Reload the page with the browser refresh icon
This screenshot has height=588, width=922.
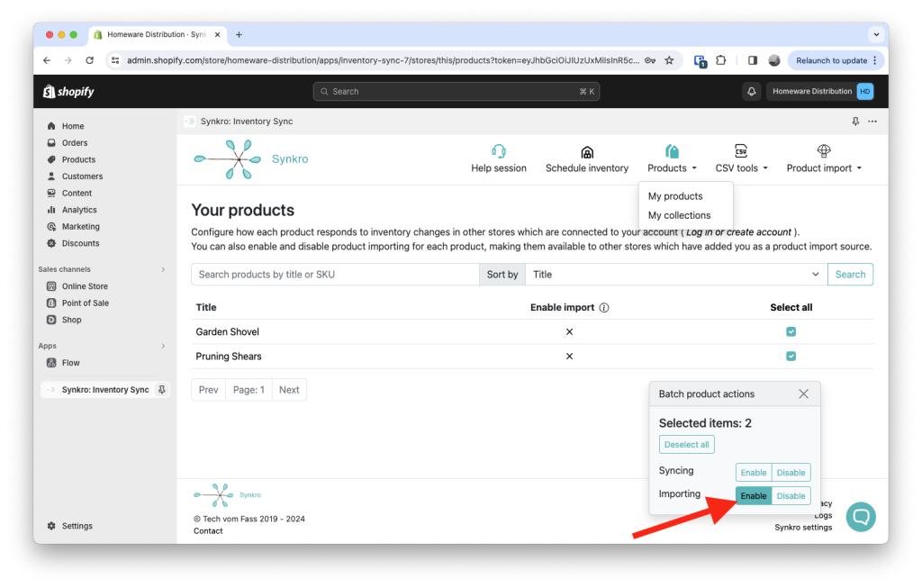[89, 60]
